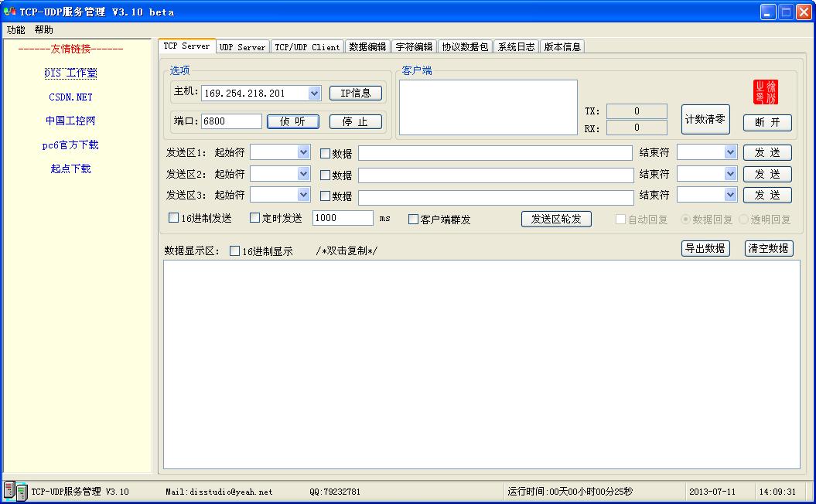Viewport: 816px width, 504px height.
Task: Click 发送 button for 发送区3
Action: coord(767,195)
